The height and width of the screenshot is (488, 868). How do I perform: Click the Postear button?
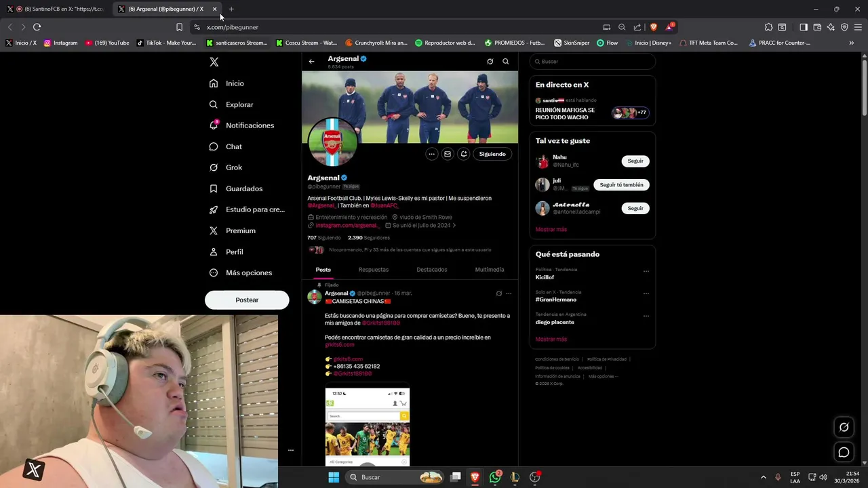247,300
